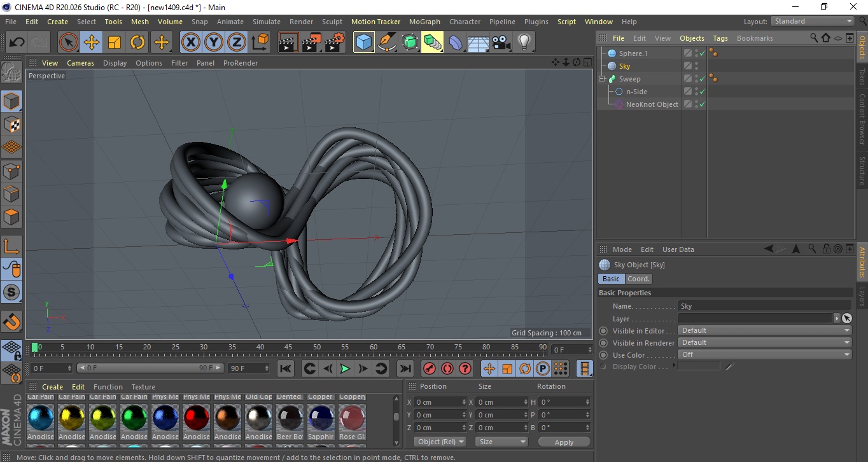This screenshot has width=868, height=462.
Task: Switch to the Coord. tab
Action: click(638, 279)
